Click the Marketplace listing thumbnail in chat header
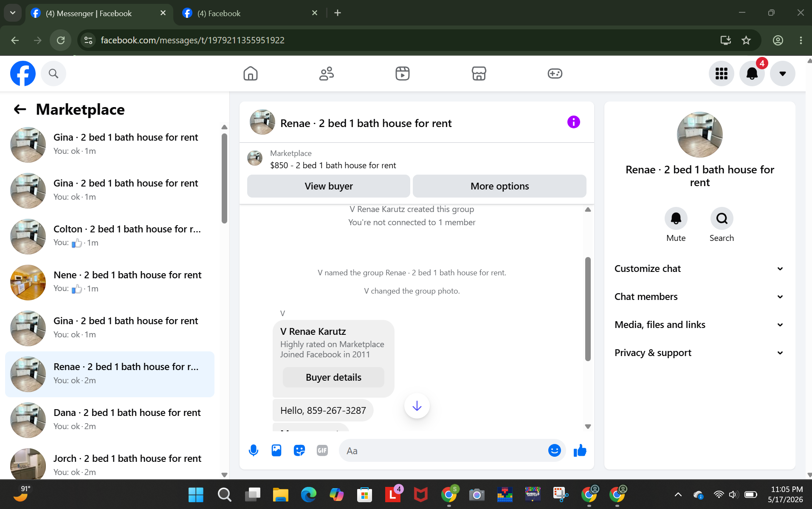 pyautogui.click(x=255, y=158)
